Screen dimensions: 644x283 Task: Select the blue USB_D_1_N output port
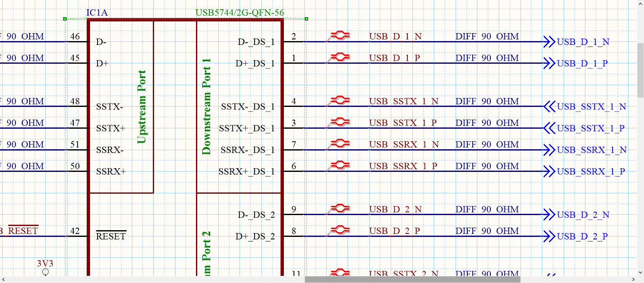(577, 42)
